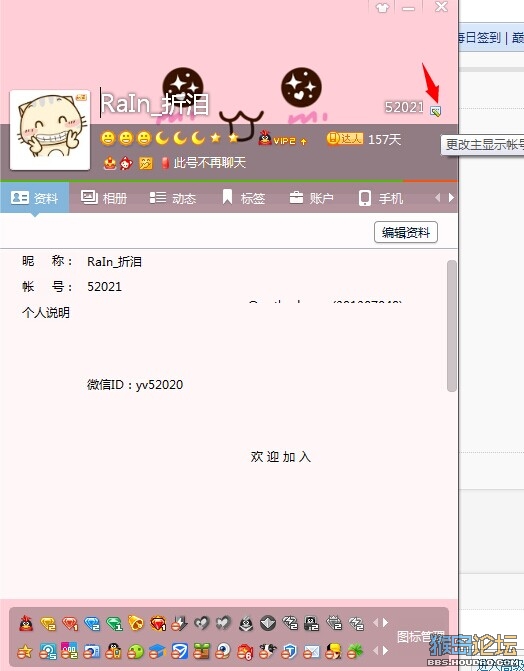Image resolution: width=524 pixels, height=671 pixels.
Task: Show next bottom-row service icons arrow
Action: click(x=386, y=650)
